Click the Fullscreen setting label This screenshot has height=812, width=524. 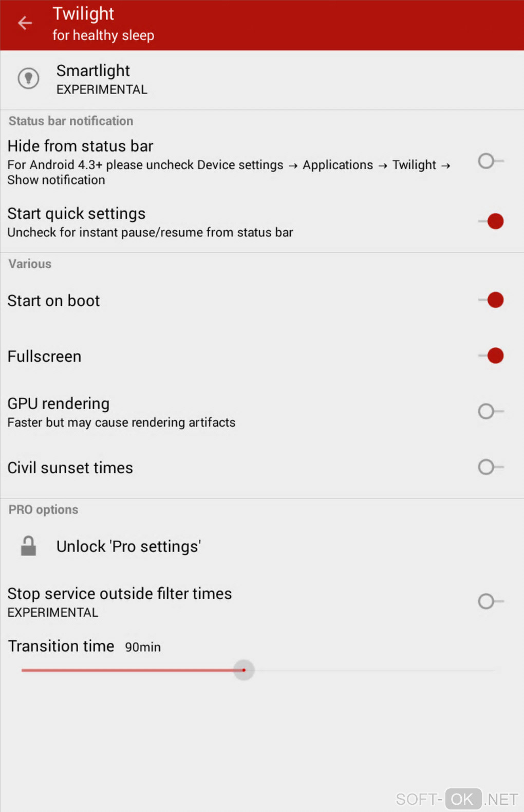pyautogui.click(x=45, y=356)
